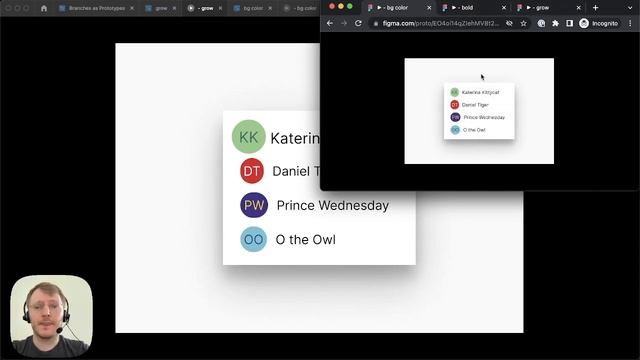This screenshot has width=640, height=360.
Task: Click the large blue OO avatar
Action: pyautogui.click(x=253, y=239)
